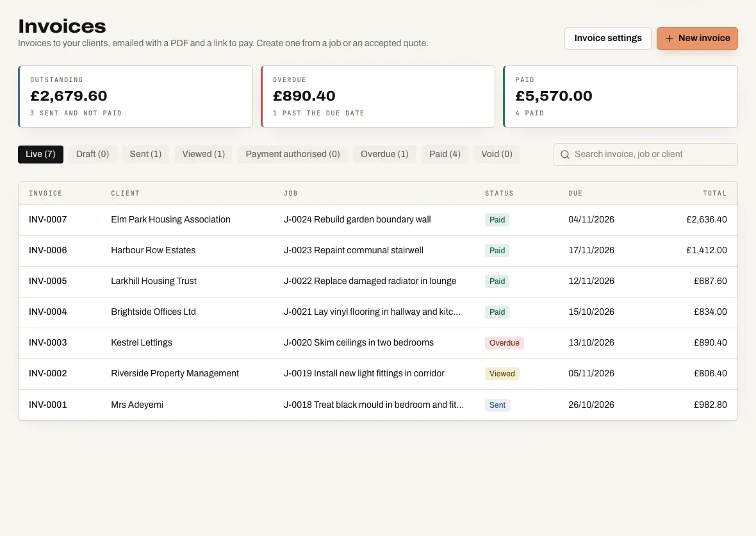The width and height of the screenshot is (756, 536).
Task: Click client Kestrel Lettings
Action: pos(141,343)
